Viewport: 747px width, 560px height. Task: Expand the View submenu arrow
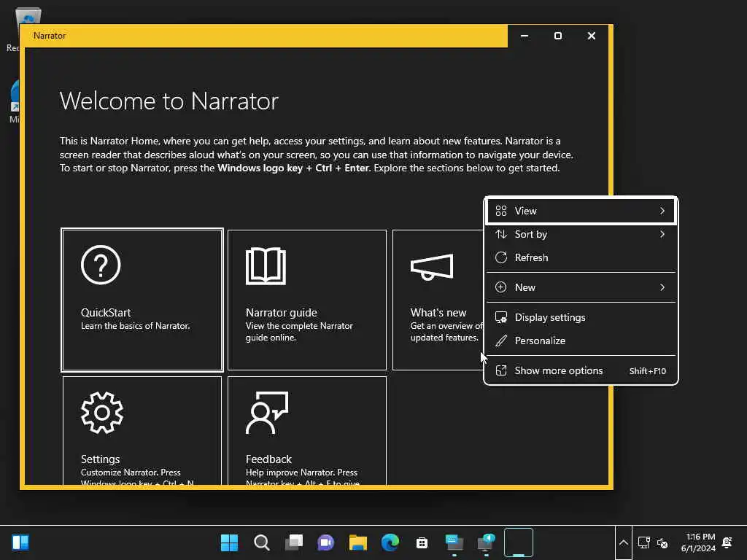662,211
